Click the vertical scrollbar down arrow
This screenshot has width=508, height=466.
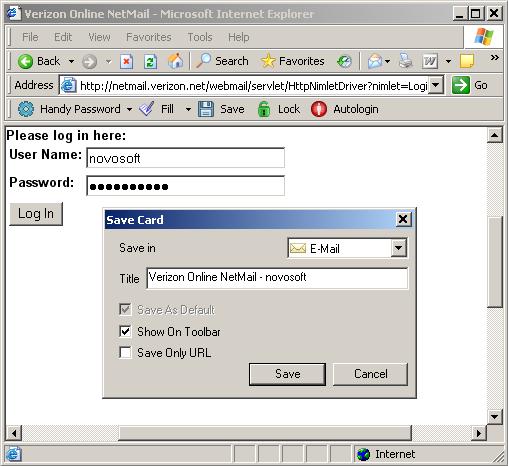[495, 416]
